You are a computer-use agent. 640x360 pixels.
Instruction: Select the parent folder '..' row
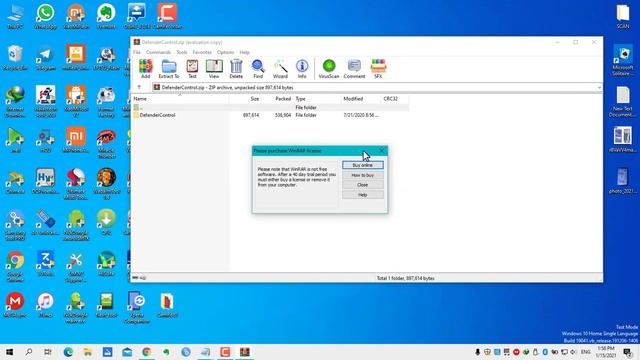click(271, 107)
